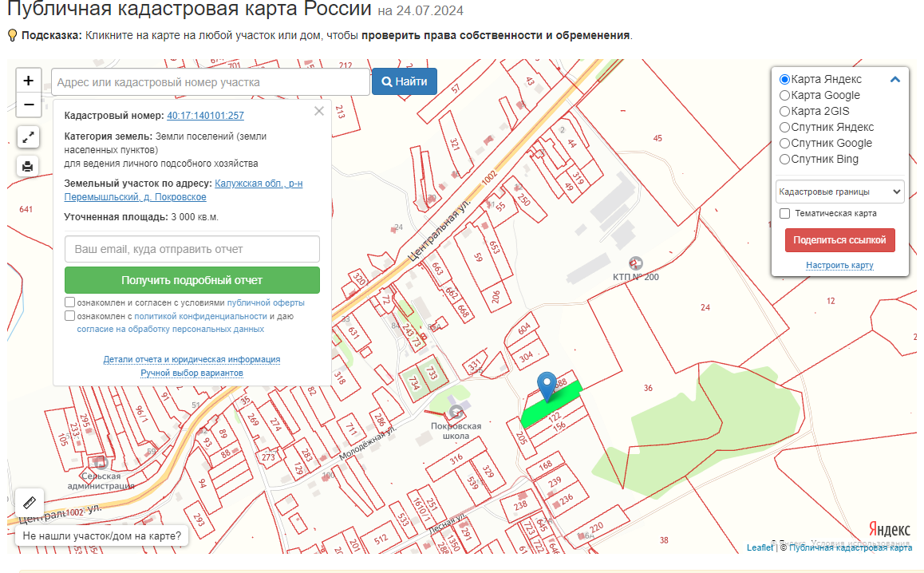This screenshot has height=573, width=924.
Task: Click parcel labeled 45 on map
Action: [x=657, y=138]
